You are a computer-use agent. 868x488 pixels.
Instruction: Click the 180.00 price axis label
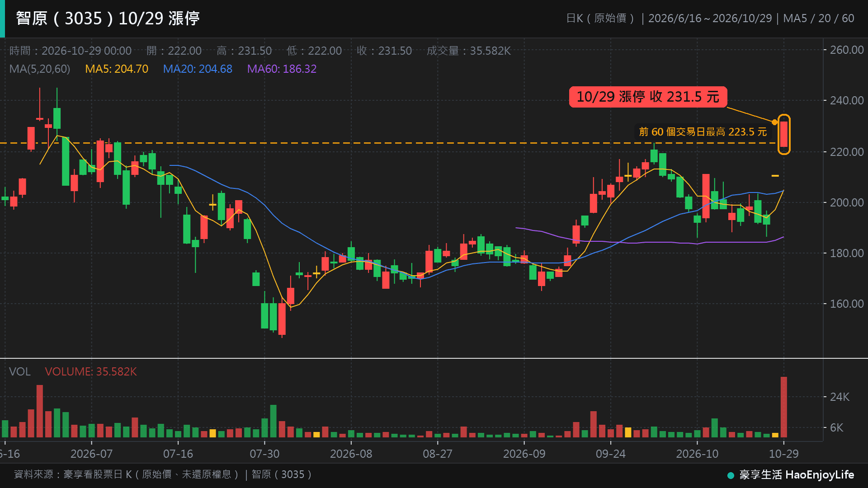coord(847,253)
